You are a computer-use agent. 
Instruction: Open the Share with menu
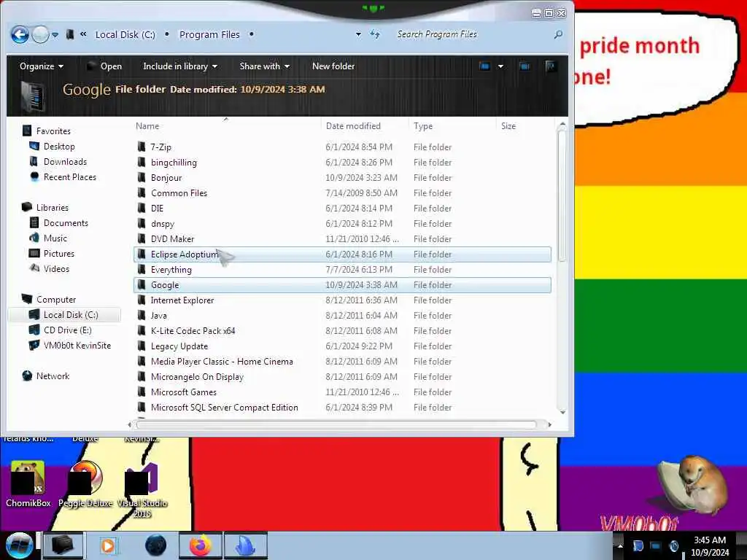coord(264,66)
